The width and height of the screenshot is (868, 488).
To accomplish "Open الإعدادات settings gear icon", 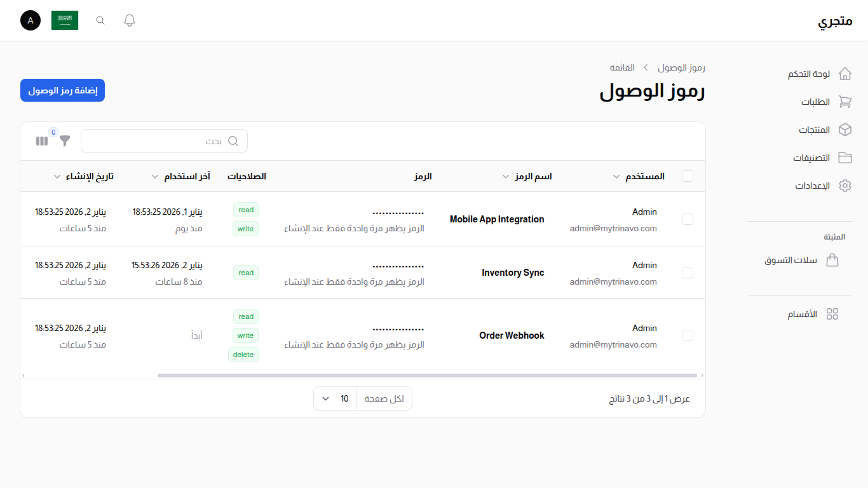I will pyautogui.click(x=845, y=186).
